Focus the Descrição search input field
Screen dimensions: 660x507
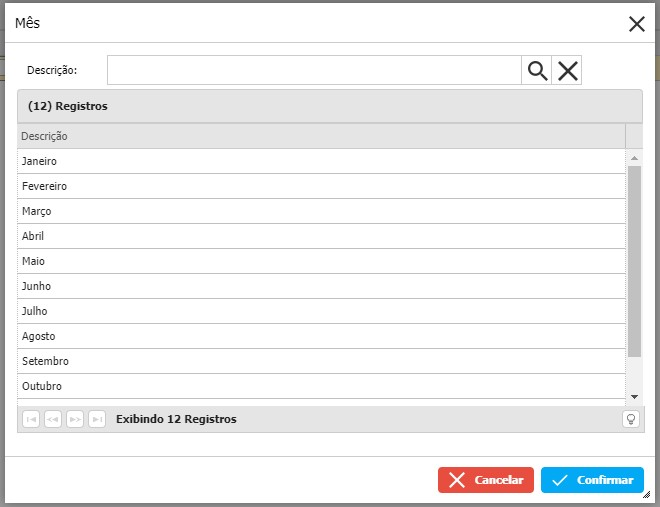point(314,70)
